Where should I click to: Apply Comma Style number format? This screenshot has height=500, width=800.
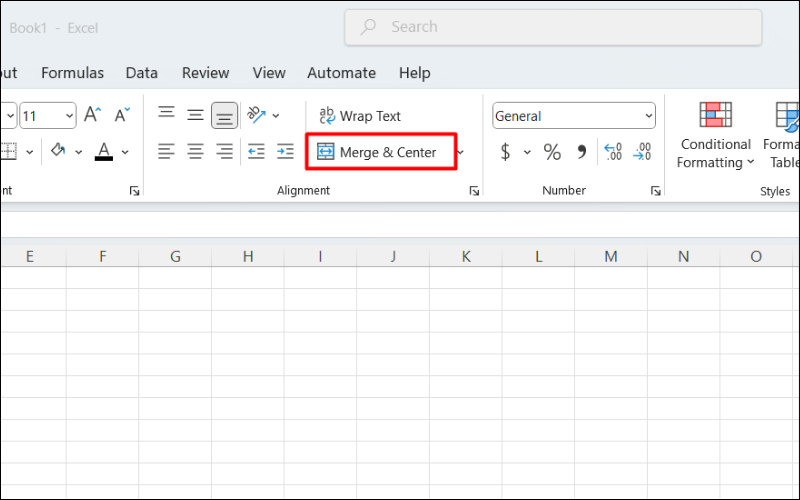click(x=581, y=152)
